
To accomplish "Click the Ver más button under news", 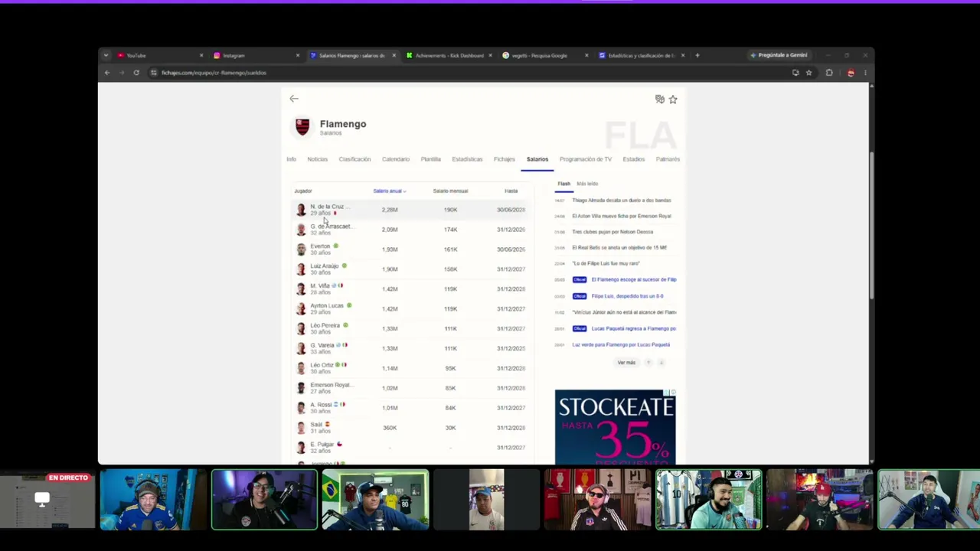I will [x=626, y=363].
